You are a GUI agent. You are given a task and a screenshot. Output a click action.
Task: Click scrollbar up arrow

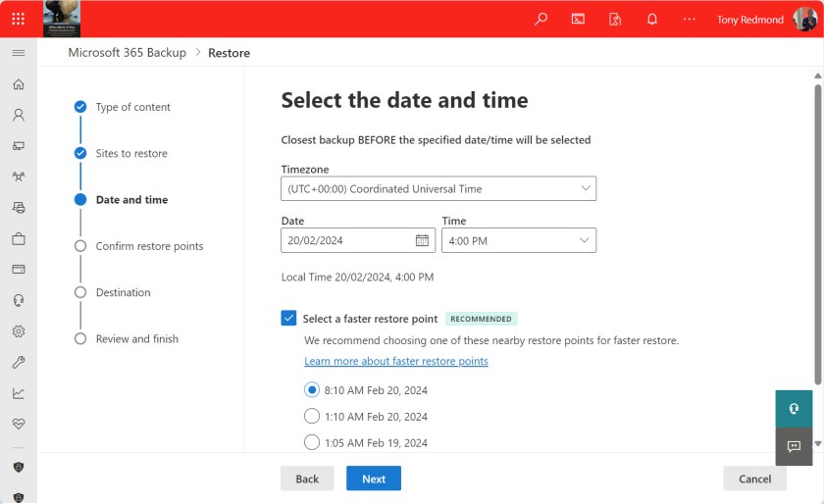818,76
